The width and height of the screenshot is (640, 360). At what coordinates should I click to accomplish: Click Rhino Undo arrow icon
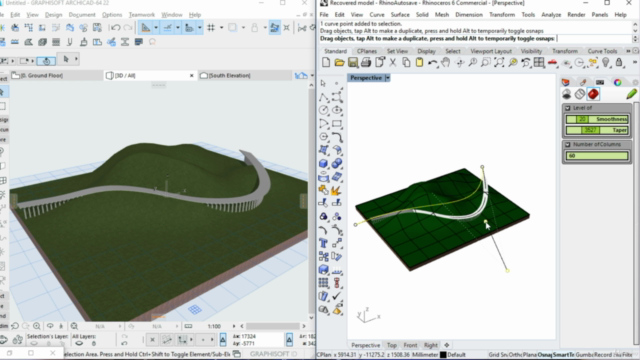(x=433, y=63)
